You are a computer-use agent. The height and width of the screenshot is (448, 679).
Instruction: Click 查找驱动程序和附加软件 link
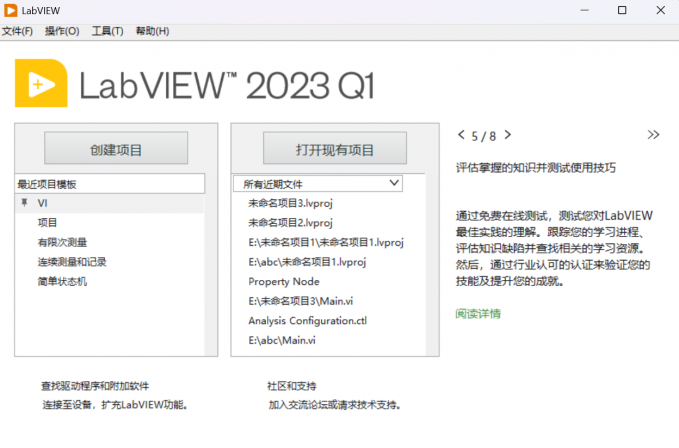click(x=95, y=386)
